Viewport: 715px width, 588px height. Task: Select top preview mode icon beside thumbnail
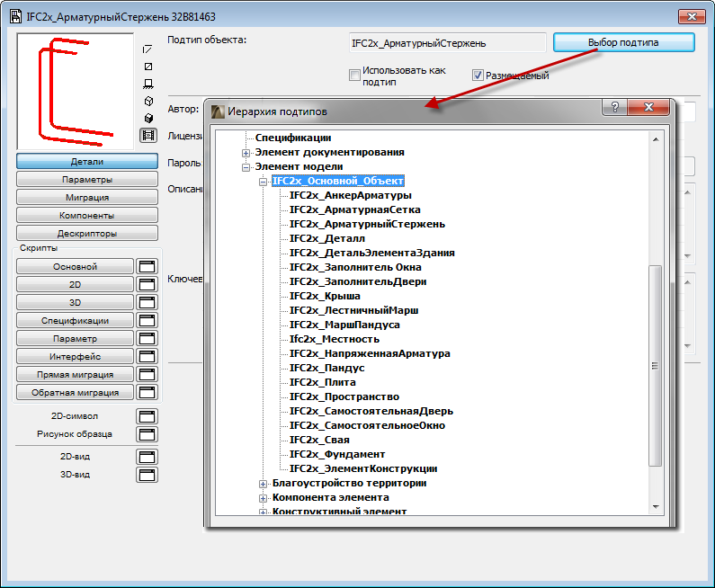147,49
